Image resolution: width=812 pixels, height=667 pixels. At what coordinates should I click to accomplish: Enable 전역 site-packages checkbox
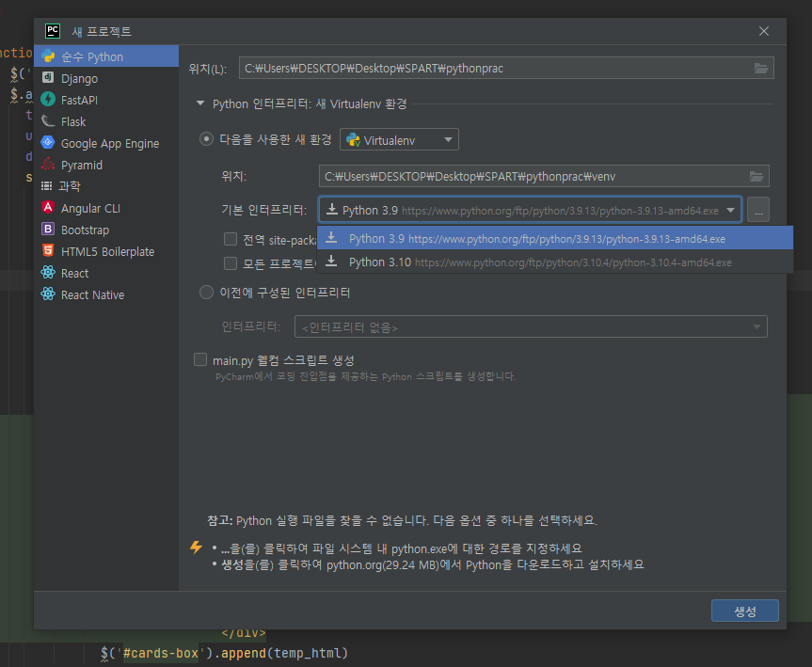point(231,239)
